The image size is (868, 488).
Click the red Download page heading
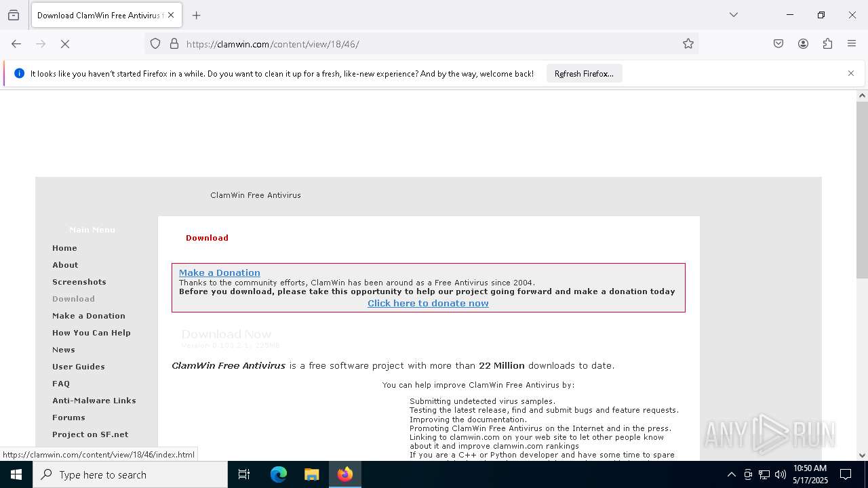click(x=207, y=238)
